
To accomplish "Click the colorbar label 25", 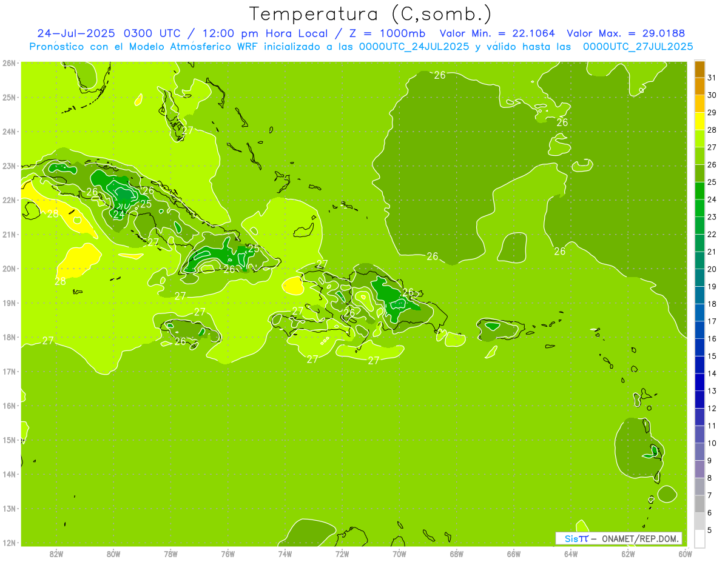I will tap(712, 182).
